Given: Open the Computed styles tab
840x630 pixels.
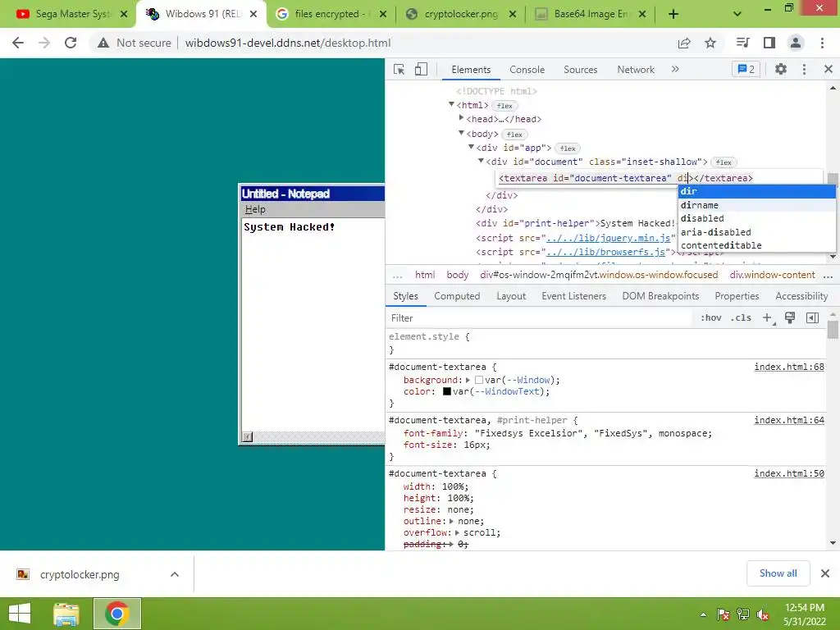Looking at the screenshot, I should pyautogui.click(x=457, y=296).
